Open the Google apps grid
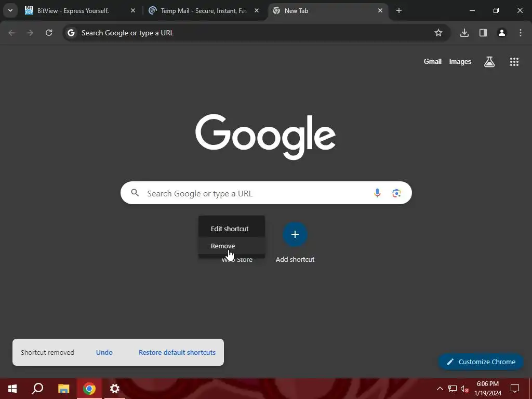The height and width of the screenshot is (399, 532). (514, 61)
